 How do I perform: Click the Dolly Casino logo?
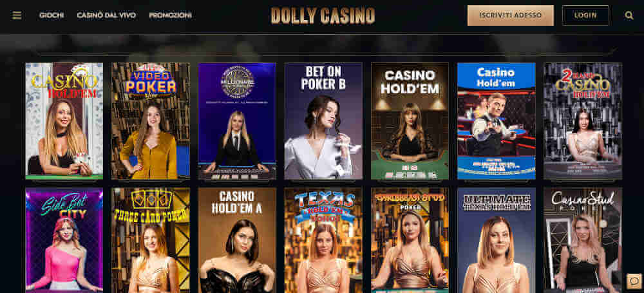(323, 15)
